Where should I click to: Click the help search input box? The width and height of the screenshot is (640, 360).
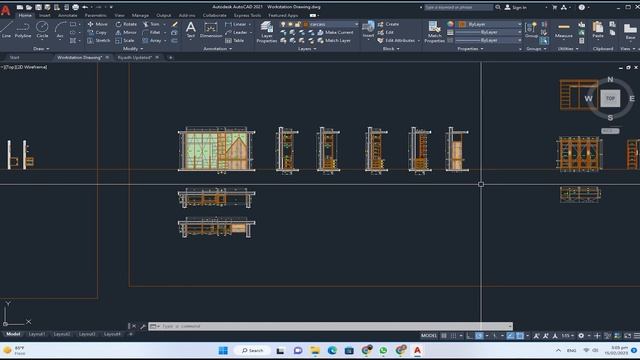pos(458,7)
